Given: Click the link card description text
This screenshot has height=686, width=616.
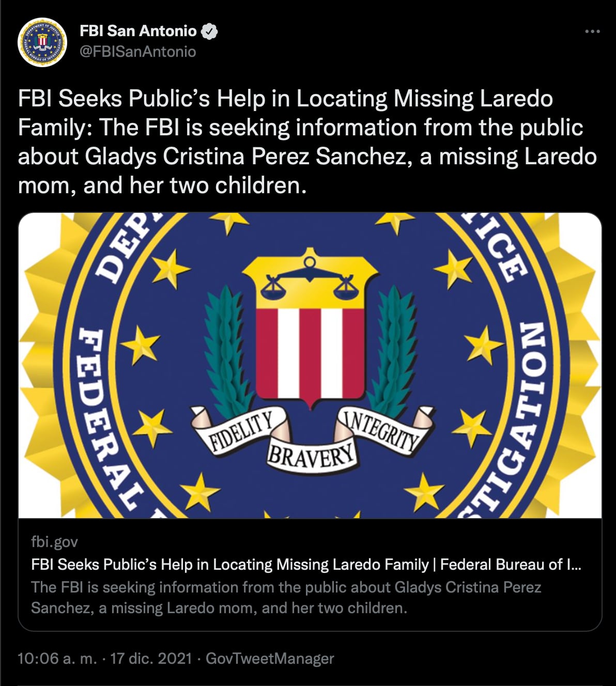Looking at the screenshot, I should coord(286,597).
